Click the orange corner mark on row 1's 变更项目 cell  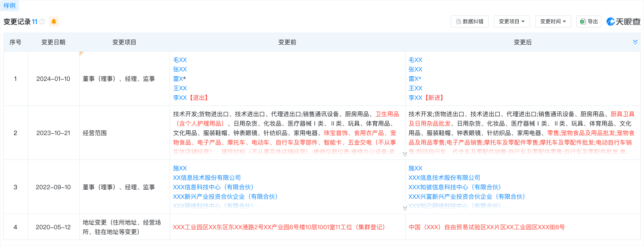tap(81, 53)
